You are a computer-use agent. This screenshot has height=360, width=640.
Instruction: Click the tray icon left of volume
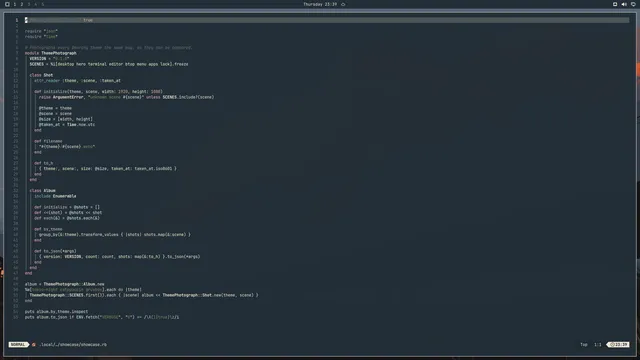(615, 4)
